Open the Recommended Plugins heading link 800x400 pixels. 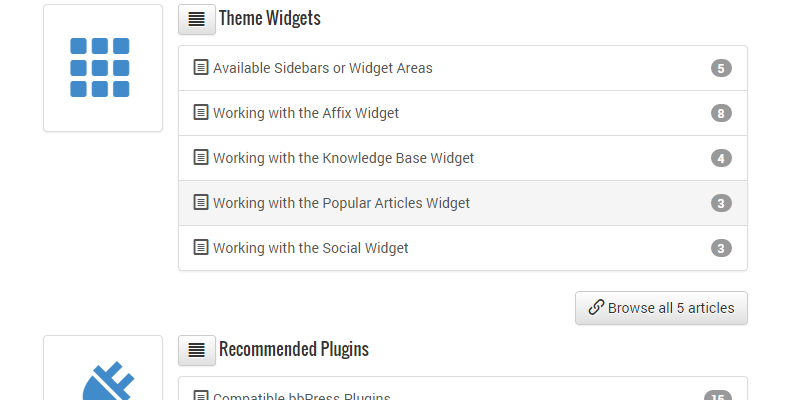(x=293, y=349)
